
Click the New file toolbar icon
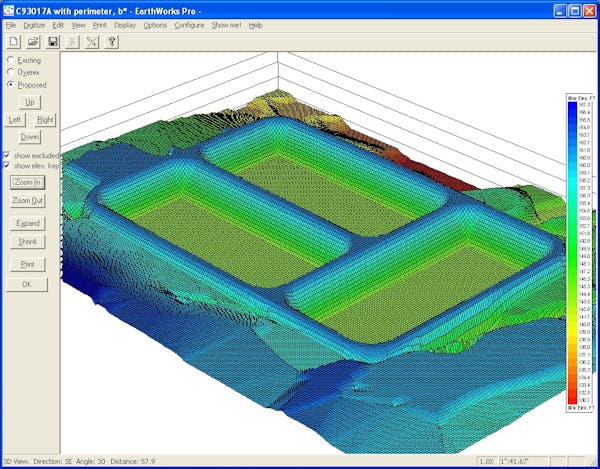pos(12,42)
